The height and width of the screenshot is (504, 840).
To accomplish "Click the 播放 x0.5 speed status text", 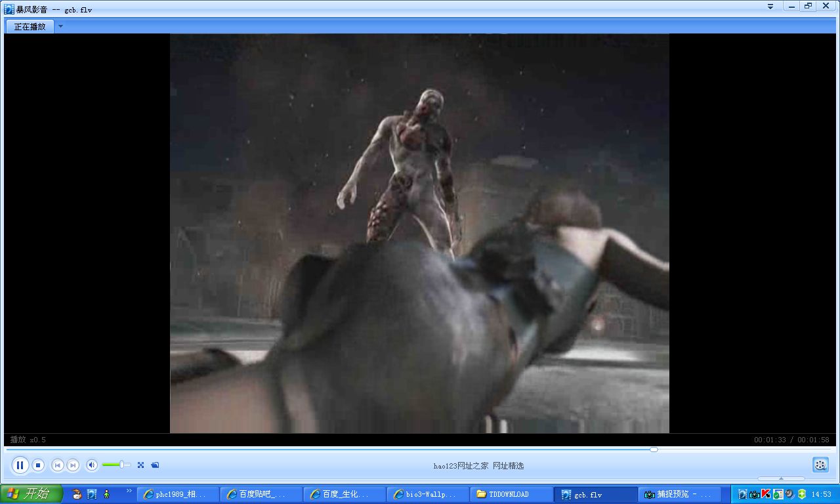I will click(28, 440).
